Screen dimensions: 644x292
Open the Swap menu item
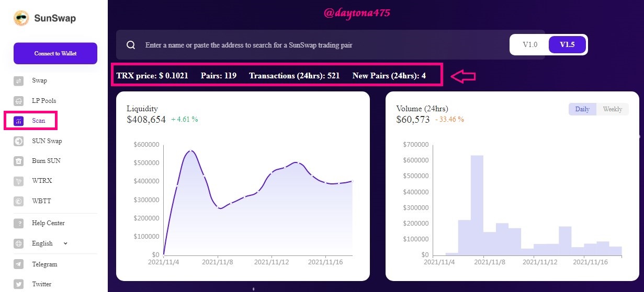click(x=39, y=81)
